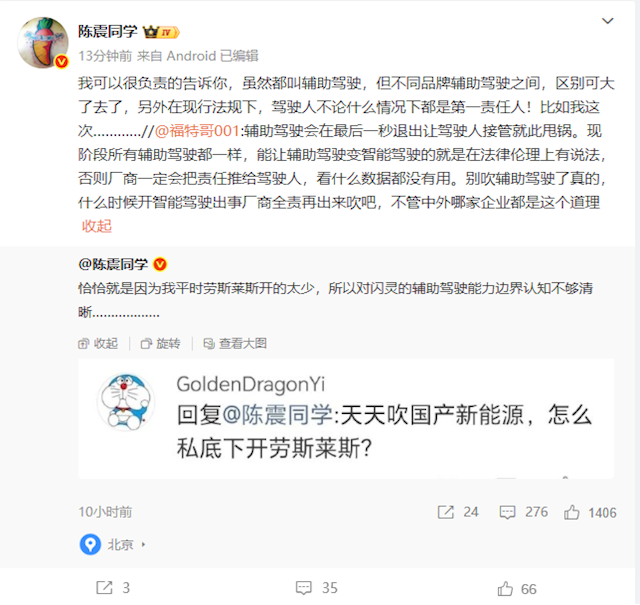Screen dimensions: 640x605
Task: Like the quoted post with 1406 likes
Action: (571, 512)
